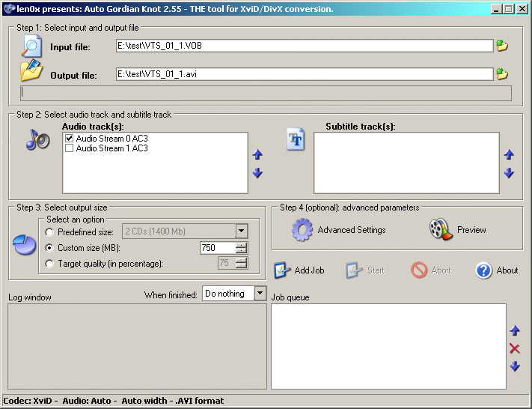The image size is (532, 409).
Task: Check Audio Stream 1 AC3
Action: tap(70, 148)
